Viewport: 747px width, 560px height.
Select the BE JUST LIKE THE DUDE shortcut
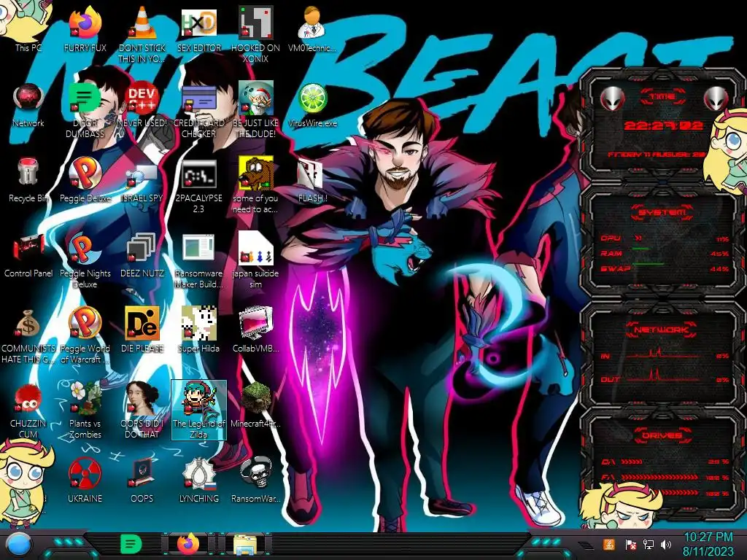tap(255, 111)
